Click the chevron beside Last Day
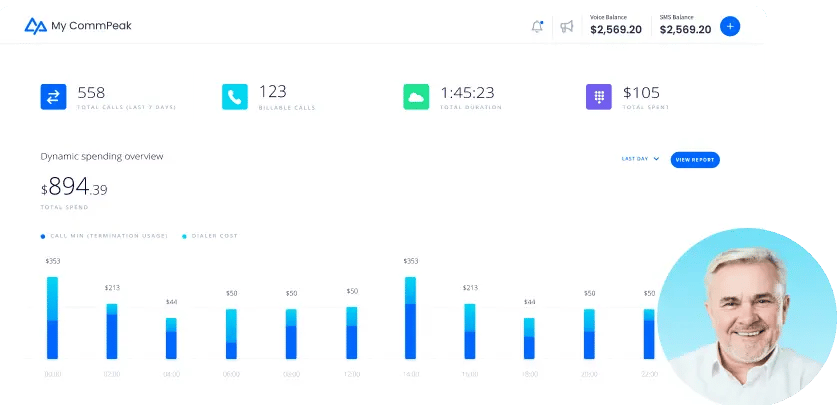 [x=656, y=159]
